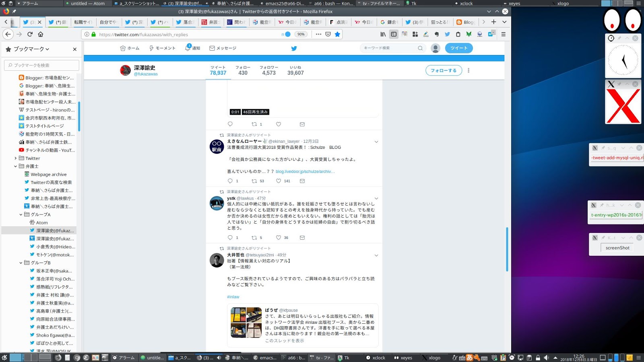644x362 pixels.
Task: Click このスレッドを表示 link
Action: click(x=285, y=341)
